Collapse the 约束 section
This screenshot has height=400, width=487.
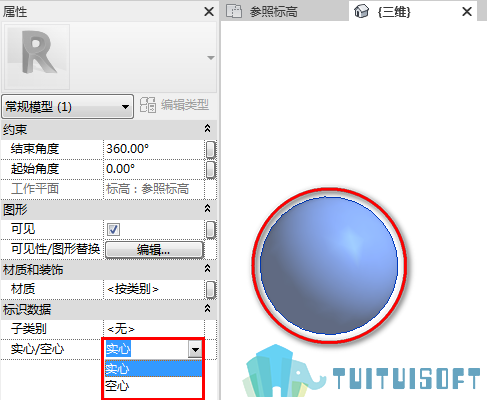[207, 129]
